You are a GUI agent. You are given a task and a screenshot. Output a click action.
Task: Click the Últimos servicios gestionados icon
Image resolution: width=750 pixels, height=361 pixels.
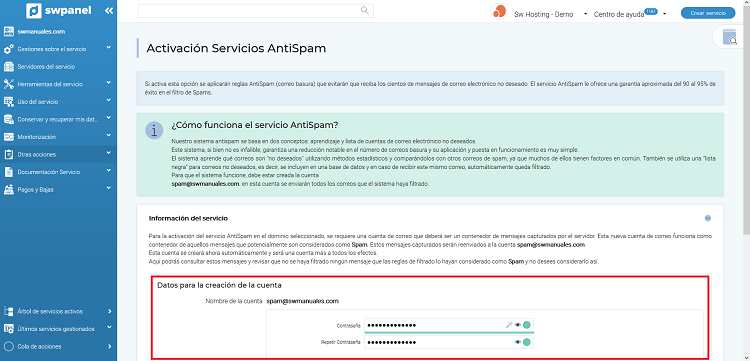tap(9, 329)
